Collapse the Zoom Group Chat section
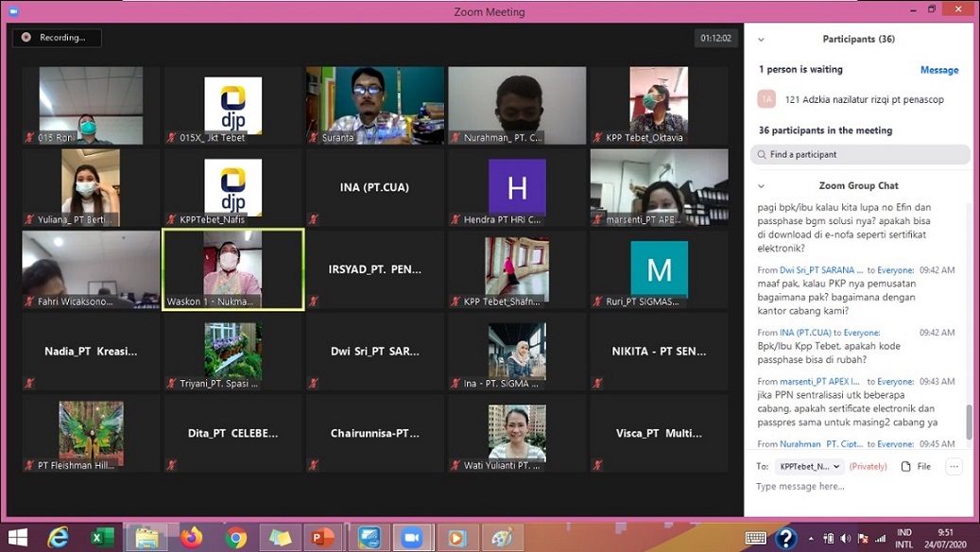 point(762,186)
